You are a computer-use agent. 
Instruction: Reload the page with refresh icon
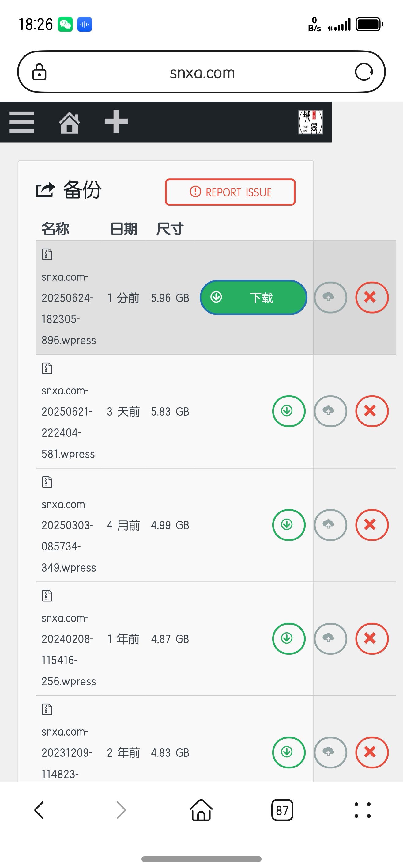tap(364, 72)
